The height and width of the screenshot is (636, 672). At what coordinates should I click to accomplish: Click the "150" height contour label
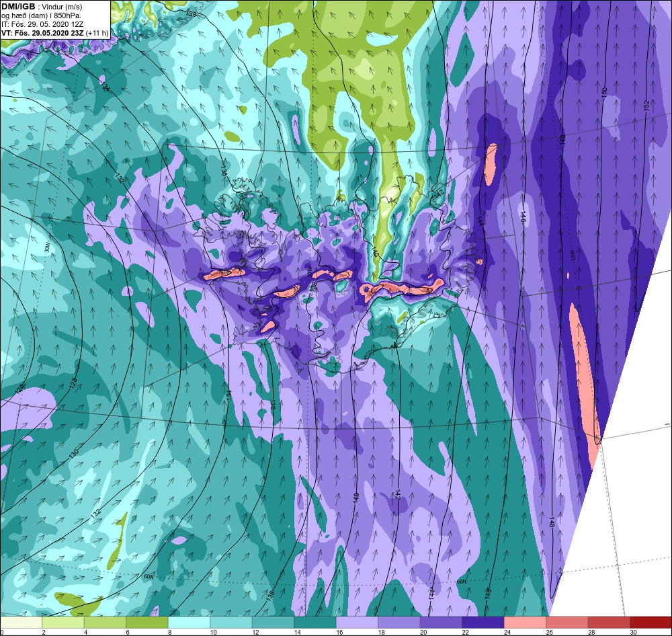click(x=605, y=91)
